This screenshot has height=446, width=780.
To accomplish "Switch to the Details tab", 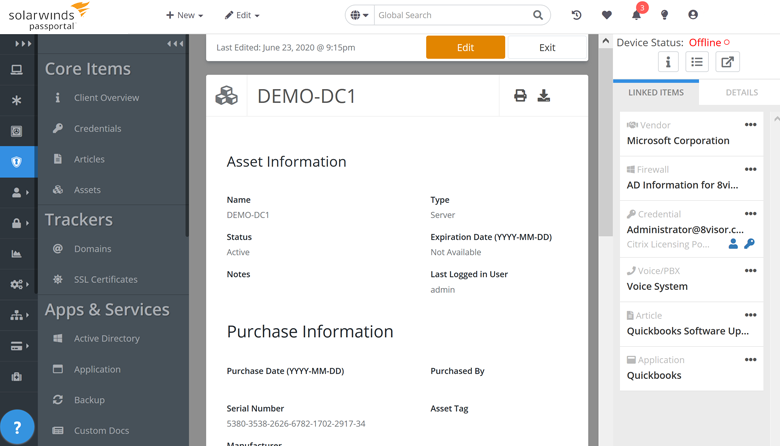I will point(741,92).
